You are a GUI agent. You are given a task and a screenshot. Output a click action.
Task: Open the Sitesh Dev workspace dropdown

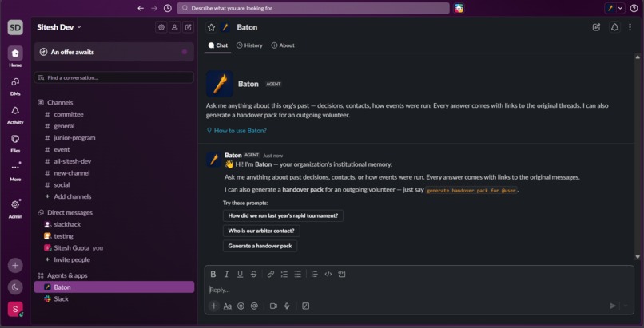point(59,27)
